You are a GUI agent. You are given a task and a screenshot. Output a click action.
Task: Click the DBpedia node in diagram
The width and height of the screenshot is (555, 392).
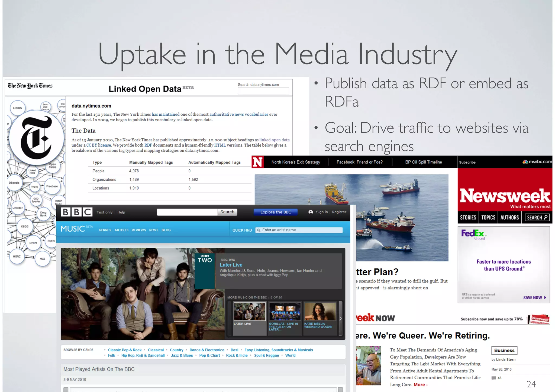point(14,183)
